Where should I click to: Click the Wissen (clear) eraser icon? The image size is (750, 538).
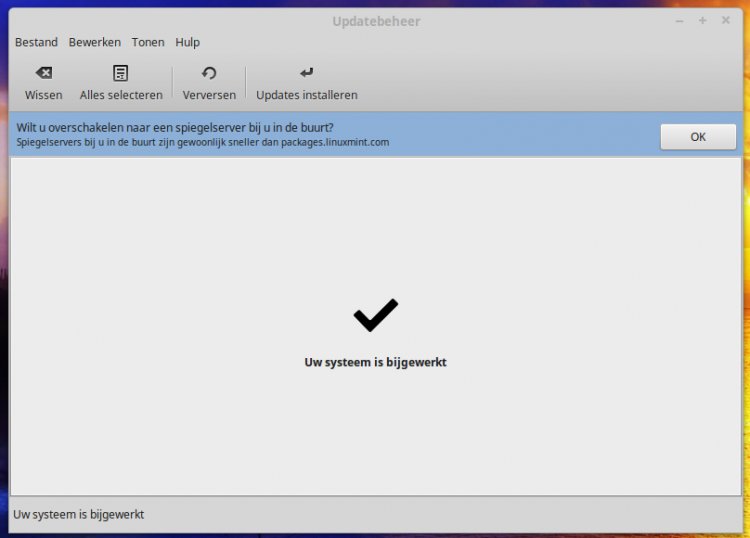click(43, 73)
